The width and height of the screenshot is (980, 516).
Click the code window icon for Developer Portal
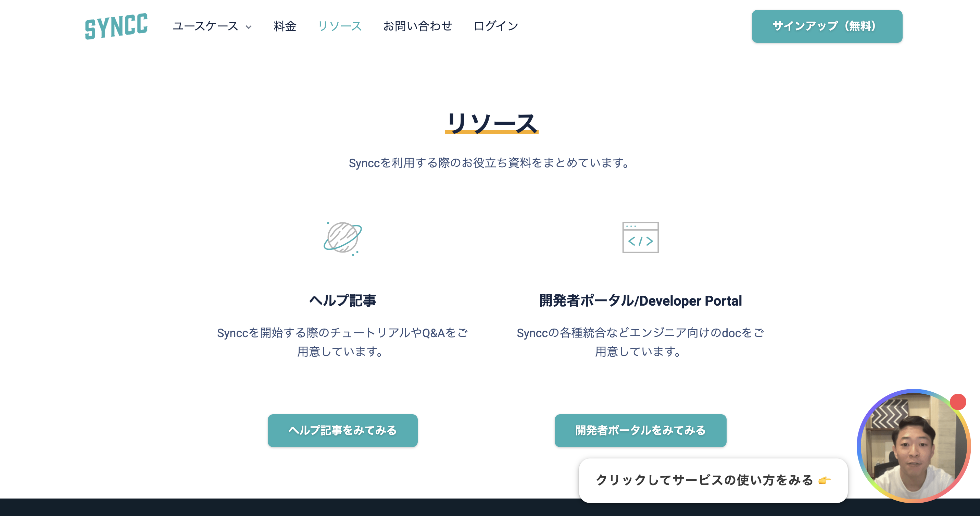pos(640,237)
